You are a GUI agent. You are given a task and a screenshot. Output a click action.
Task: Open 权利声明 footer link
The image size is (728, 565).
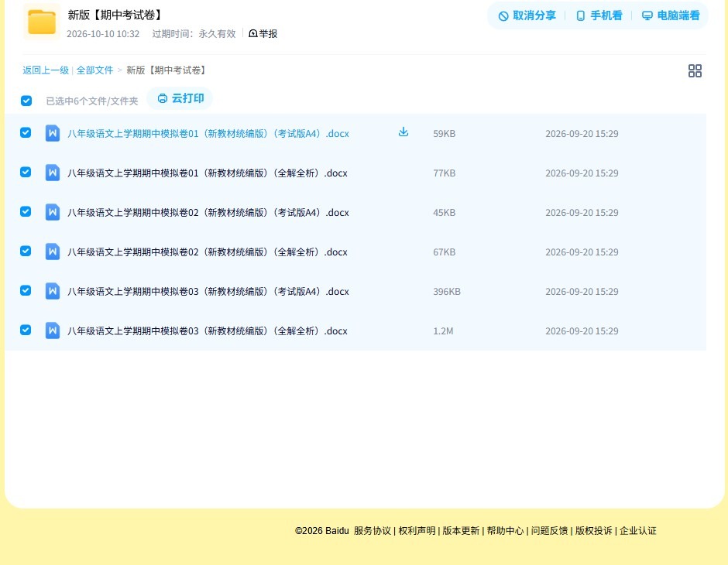pos(417,531)
